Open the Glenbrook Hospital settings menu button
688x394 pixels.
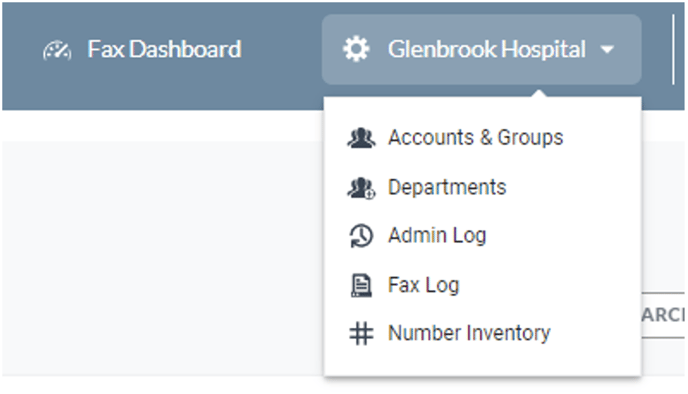tap(481, 49)
